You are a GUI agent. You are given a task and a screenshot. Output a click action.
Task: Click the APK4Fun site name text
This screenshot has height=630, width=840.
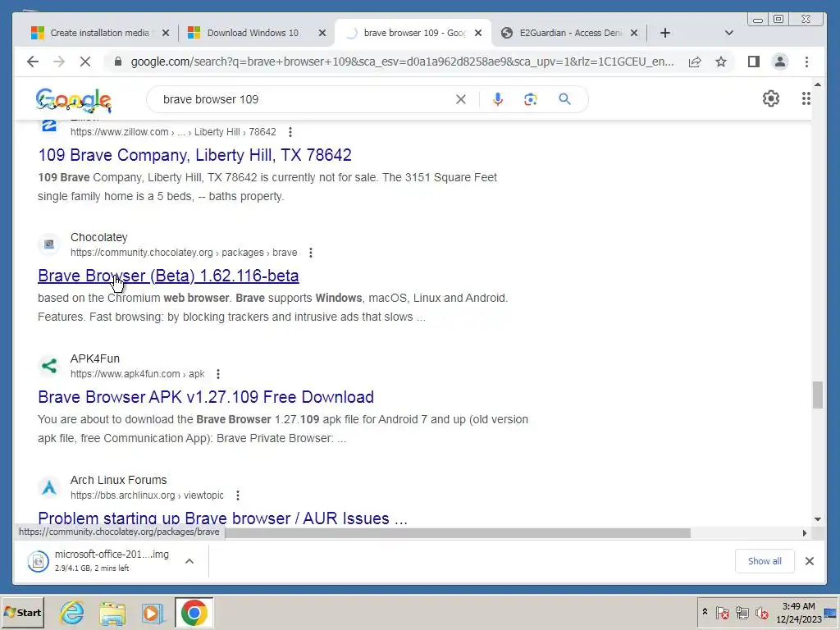coord(95,358)
